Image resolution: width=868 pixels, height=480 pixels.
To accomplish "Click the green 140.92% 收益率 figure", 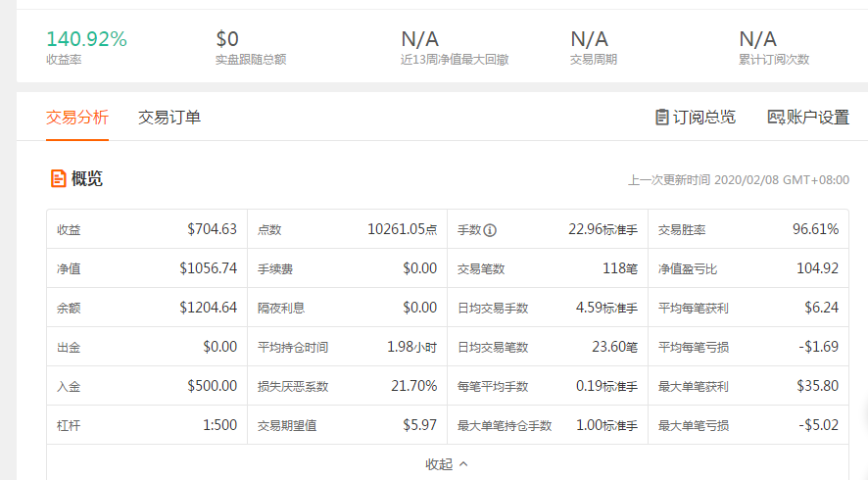I will pyautogui.click(x=86, y=39).
